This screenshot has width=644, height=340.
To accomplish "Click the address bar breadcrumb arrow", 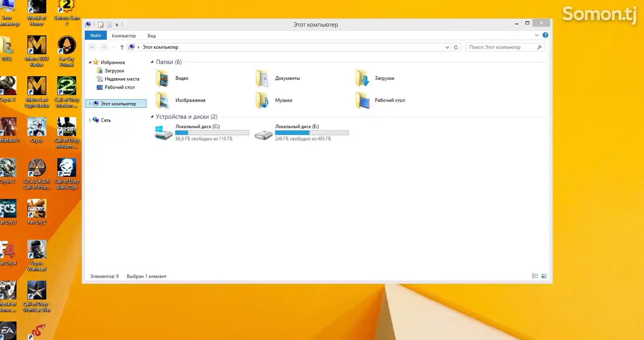I will [x=138, y=47].
